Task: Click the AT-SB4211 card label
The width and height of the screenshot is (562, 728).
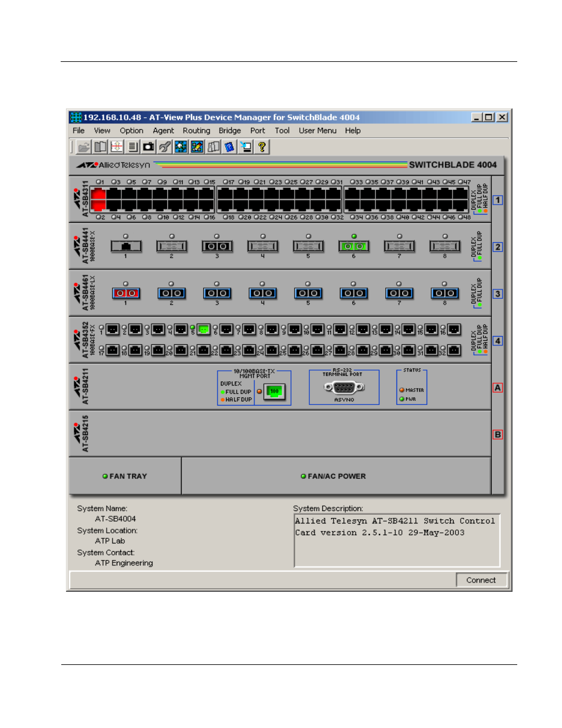Action: (85, 387)
